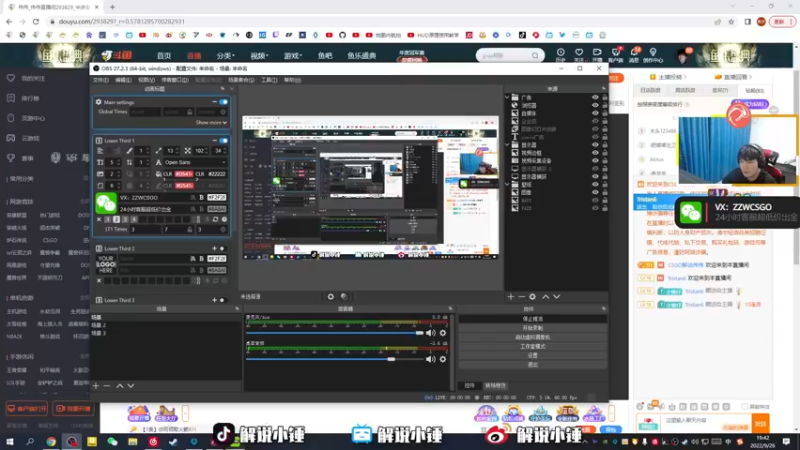The height and width of the screenshot is (450, 800).
Task: Click the Studio Mode button
Action: tap(533, 346)
